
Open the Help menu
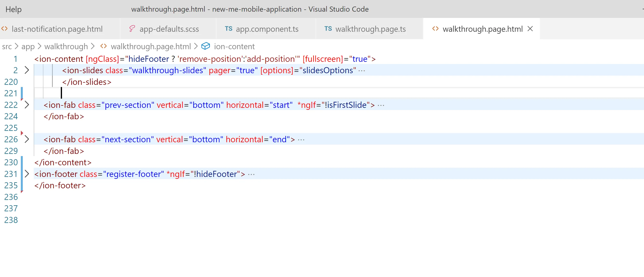pos(14,9)
